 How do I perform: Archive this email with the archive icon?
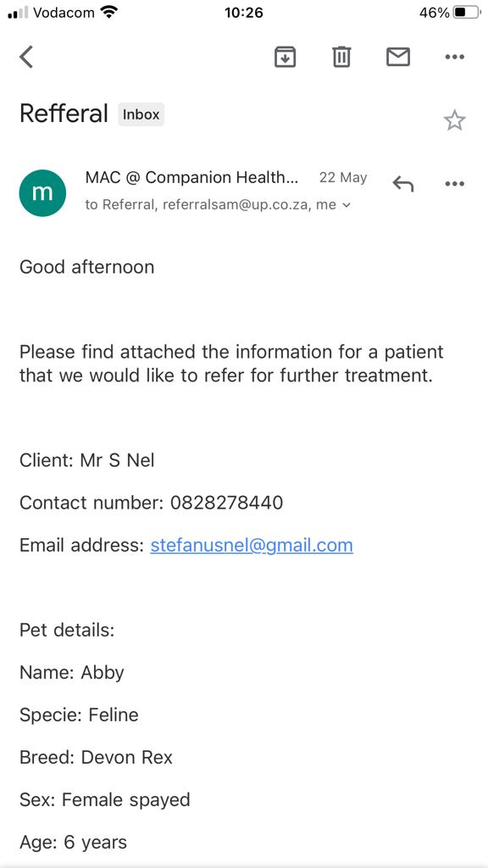coord(285,57)
